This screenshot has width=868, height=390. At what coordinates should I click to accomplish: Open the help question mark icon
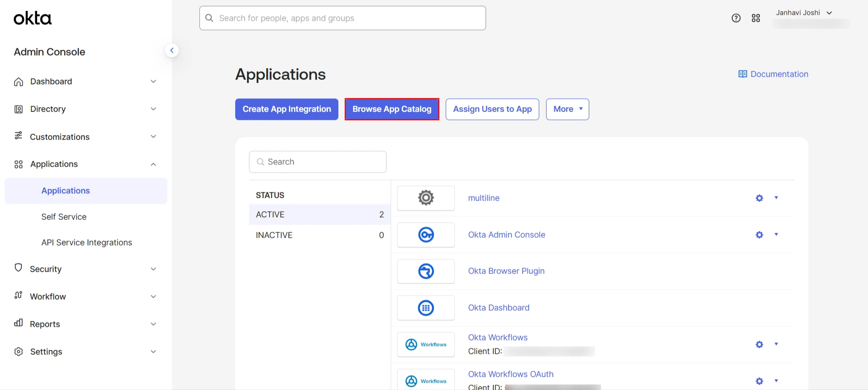(736, 18)
